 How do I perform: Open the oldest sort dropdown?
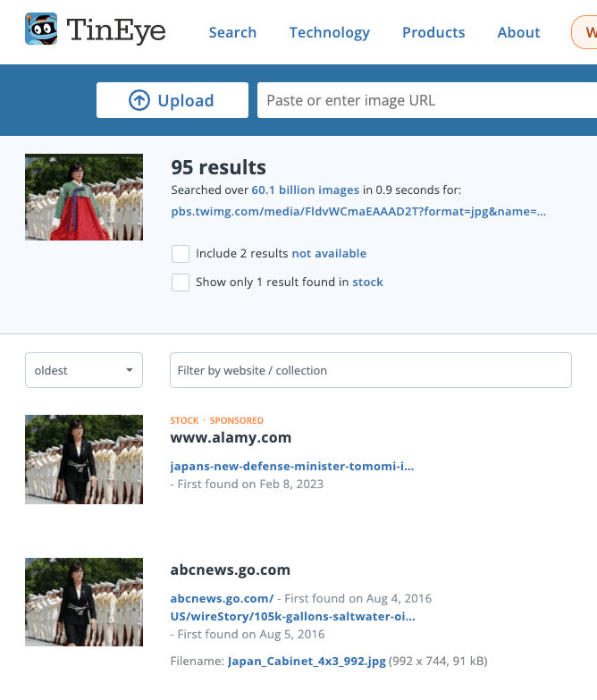coord(84,370)
